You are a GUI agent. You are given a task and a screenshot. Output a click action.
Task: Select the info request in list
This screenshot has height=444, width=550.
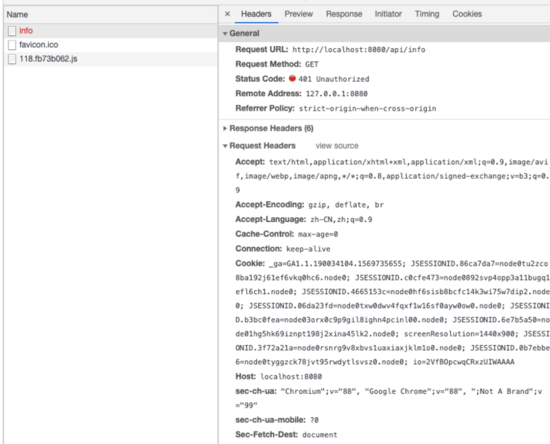[x=110, y=31]
